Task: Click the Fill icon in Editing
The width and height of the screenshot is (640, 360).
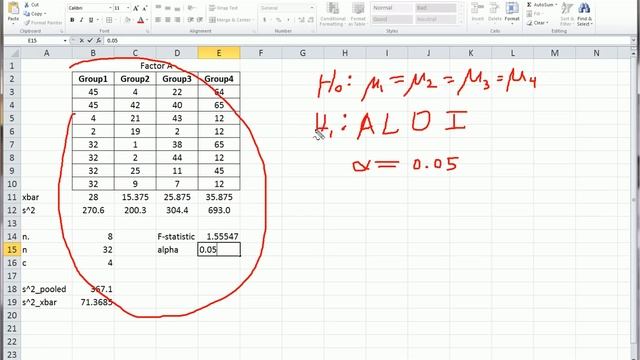Action: tap(529, 13)
